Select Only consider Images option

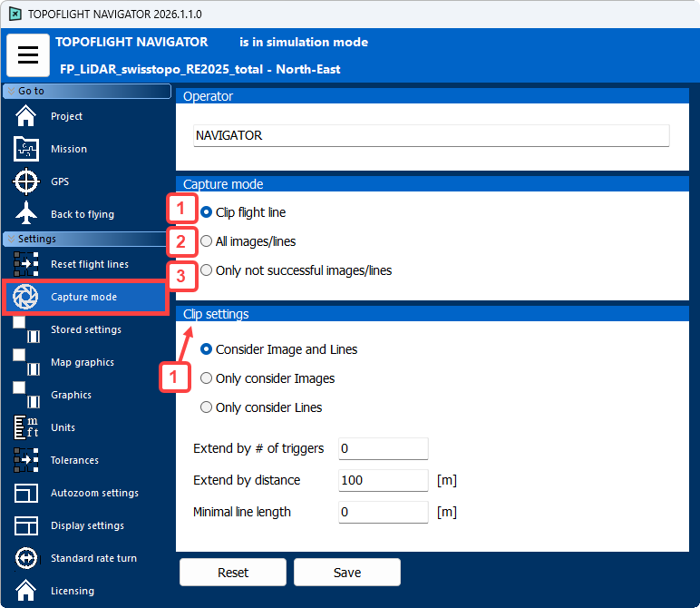(x=207, y=378)
